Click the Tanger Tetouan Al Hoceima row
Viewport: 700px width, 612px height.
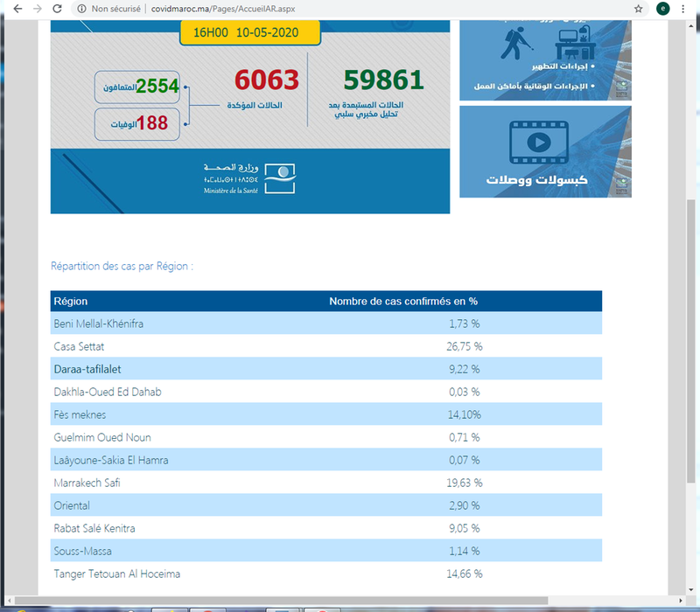[x=325, y=574]
